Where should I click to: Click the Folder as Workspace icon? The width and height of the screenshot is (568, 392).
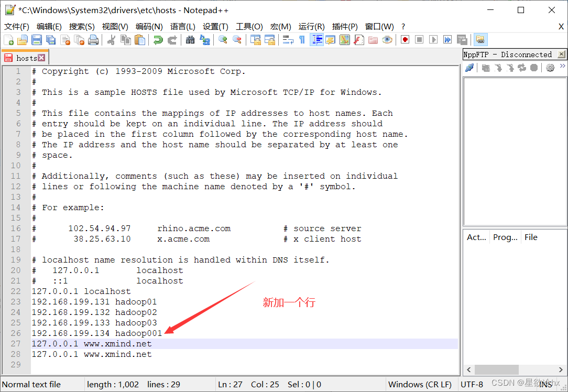(373, 40)
